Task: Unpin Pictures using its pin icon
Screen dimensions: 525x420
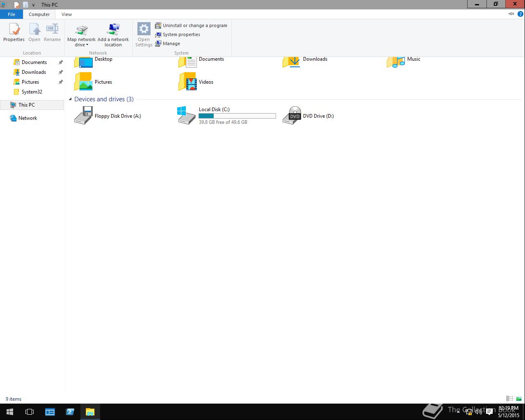Action: click(x=61, y=82)
